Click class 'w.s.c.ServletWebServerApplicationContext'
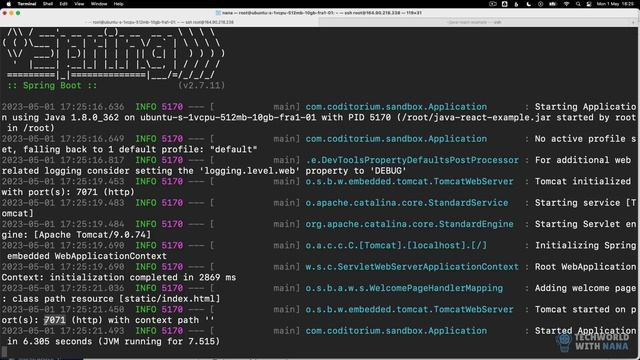Viewport: 640px width, 360px height. (412, 267)
